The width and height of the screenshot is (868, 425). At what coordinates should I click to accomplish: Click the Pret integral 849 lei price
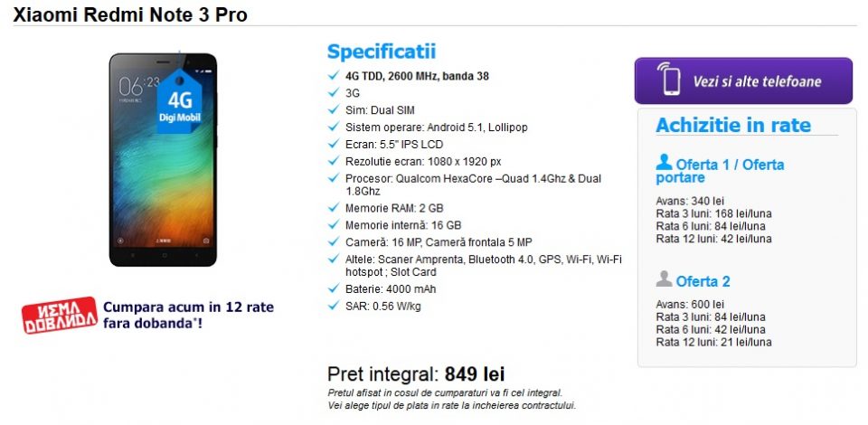[x=416, y=373]
